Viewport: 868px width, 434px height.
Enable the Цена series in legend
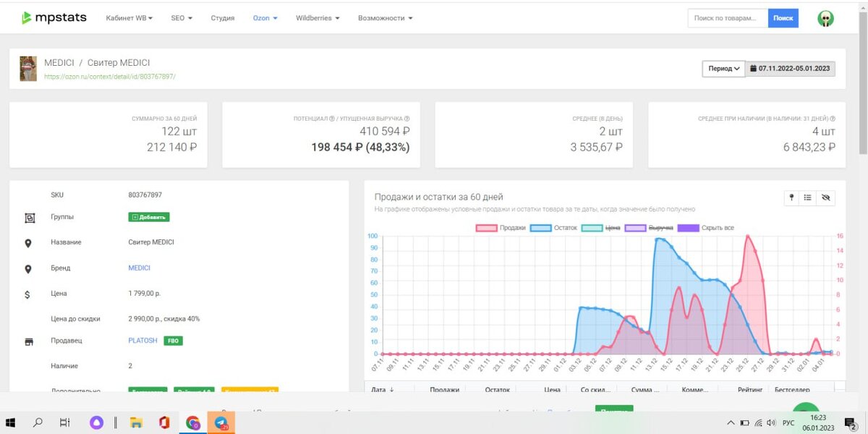pos(601,228)
